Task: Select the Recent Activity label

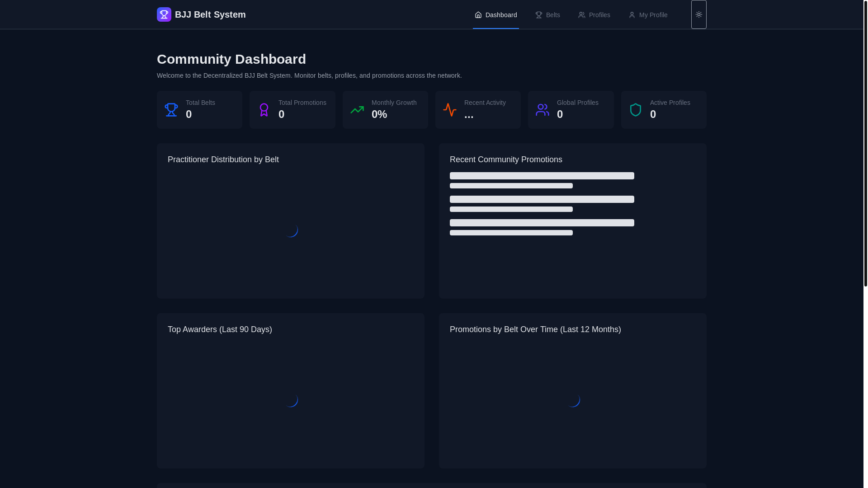Action: pos(485,103)
